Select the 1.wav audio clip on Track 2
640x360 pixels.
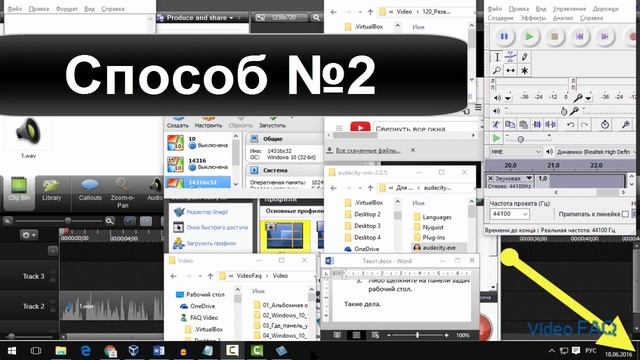pos(111,305)
